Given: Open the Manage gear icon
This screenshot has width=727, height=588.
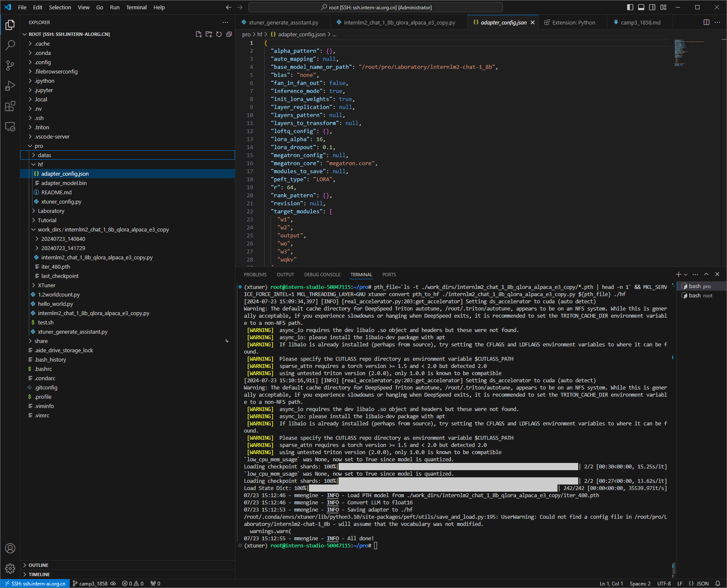Looking at the screenshot, I should (10, 569).
